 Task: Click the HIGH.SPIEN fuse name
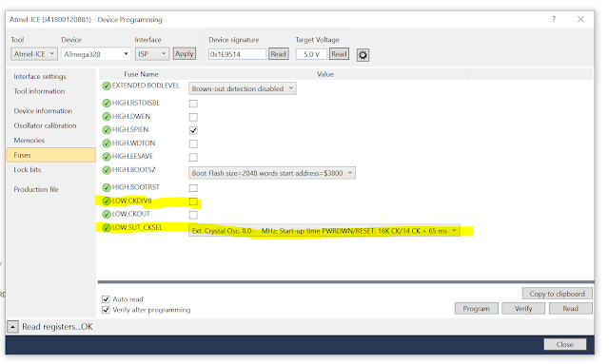tap(130, 129)
